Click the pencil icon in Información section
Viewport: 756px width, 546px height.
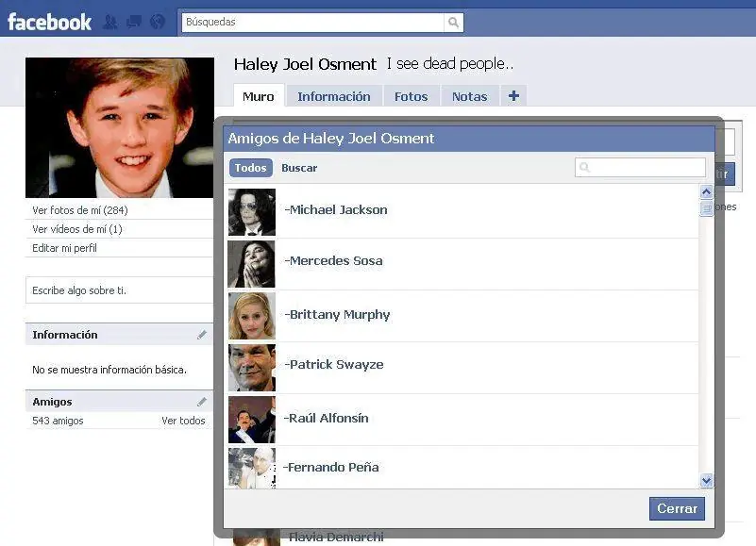202,335
